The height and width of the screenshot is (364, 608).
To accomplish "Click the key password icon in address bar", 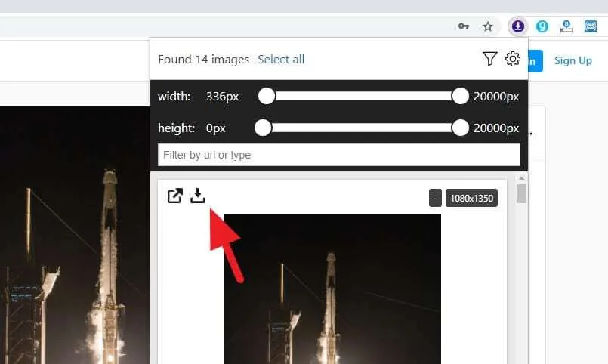I will pos(464,26).
